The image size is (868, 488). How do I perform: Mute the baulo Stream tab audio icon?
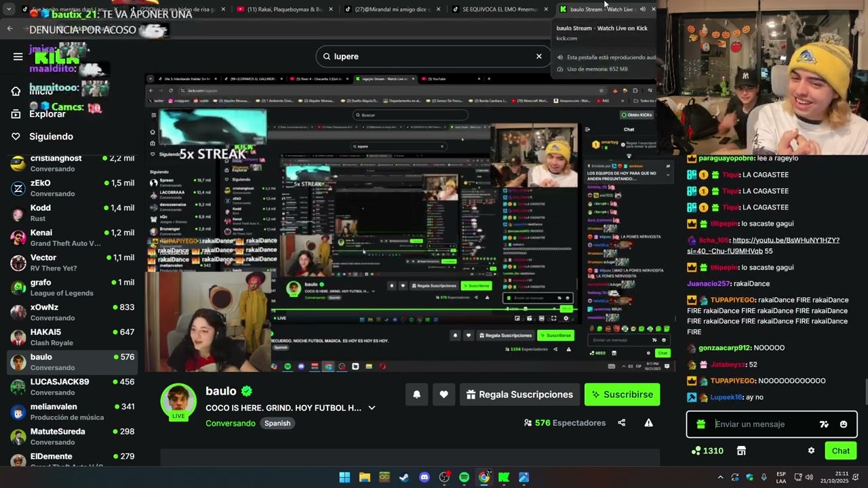[642, 9]
